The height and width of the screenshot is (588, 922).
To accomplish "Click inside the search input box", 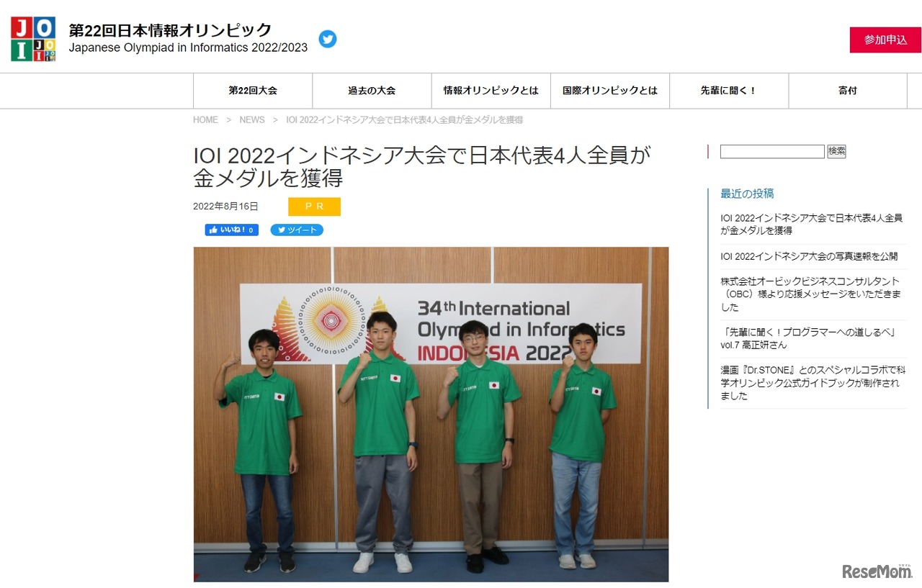I will (771, 151).
